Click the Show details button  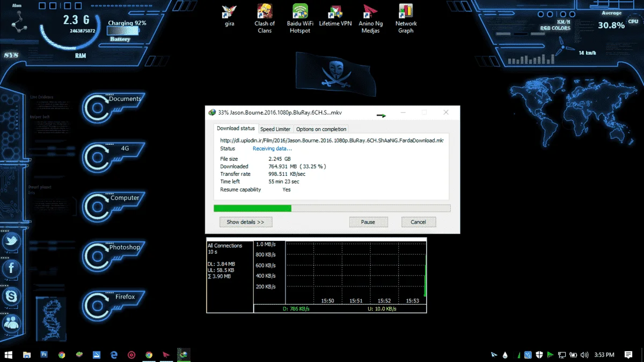(245, 222)
